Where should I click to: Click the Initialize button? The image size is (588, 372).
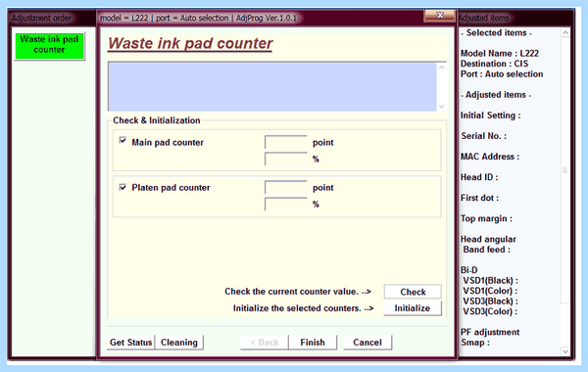pyautogui.click(x=413, y=308)
